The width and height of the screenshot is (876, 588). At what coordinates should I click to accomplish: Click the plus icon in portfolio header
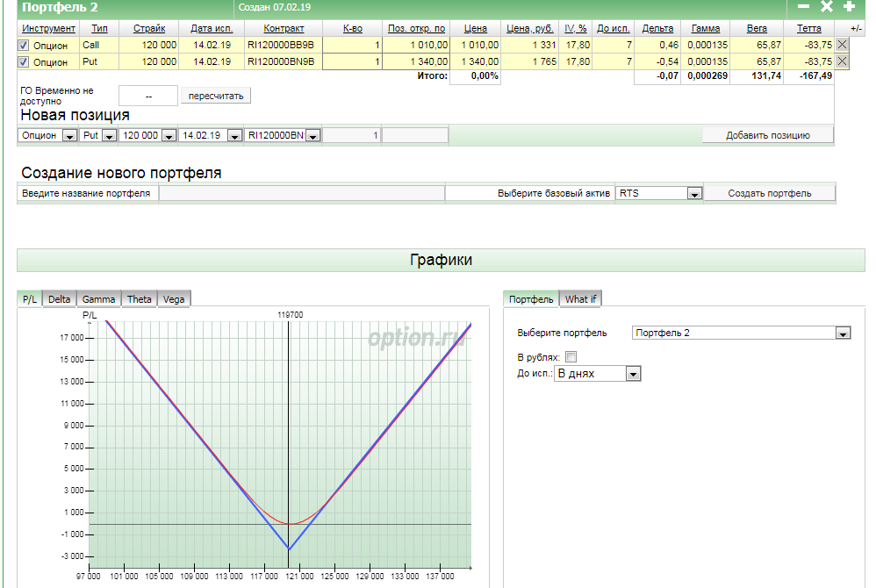[849, 7]
